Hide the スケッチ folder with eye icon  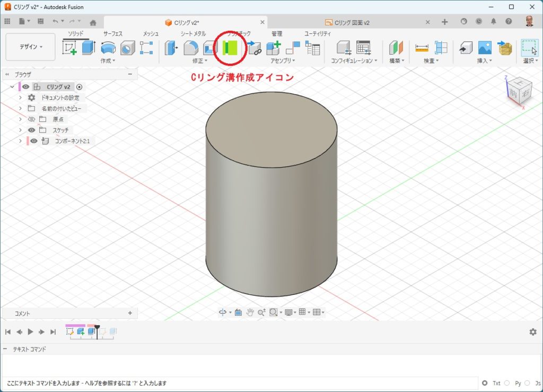click(x=32, y=130)
